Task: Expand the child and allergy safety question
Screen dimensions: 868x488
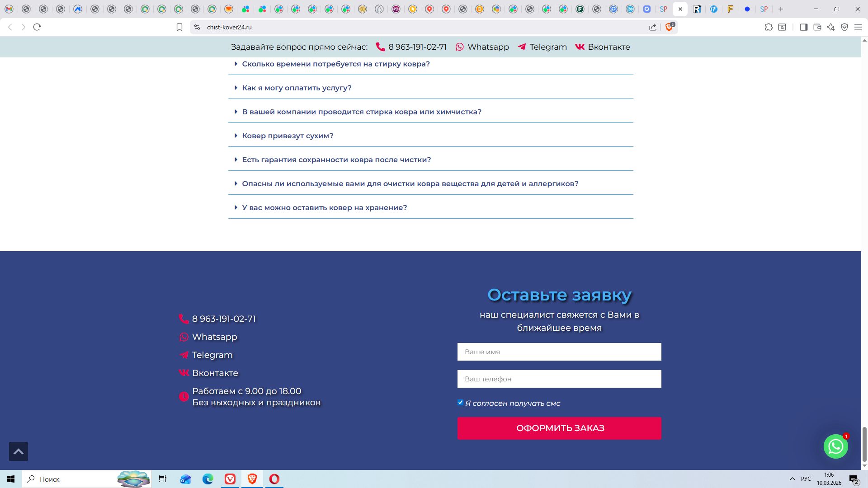Action: point(410,184)
